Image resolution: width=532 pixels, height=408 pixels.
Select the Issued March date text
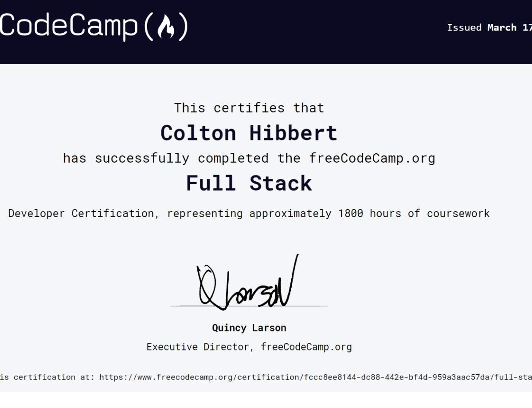coord(489,27)
